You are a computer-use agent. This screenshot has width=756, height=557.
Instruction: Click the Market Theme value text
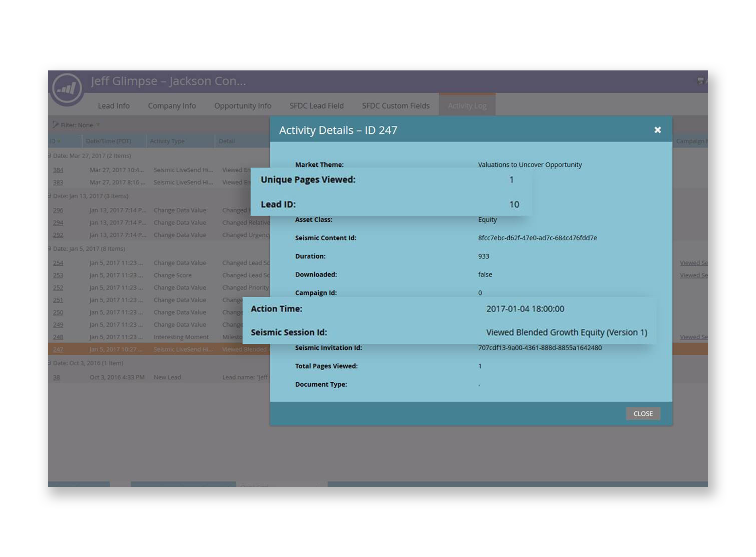point(530,165)
